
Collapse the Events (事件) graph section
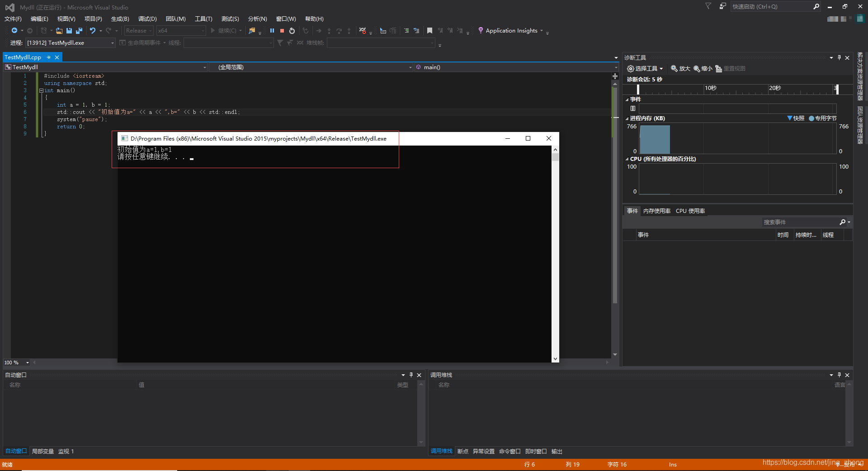(x=627, y=99)
